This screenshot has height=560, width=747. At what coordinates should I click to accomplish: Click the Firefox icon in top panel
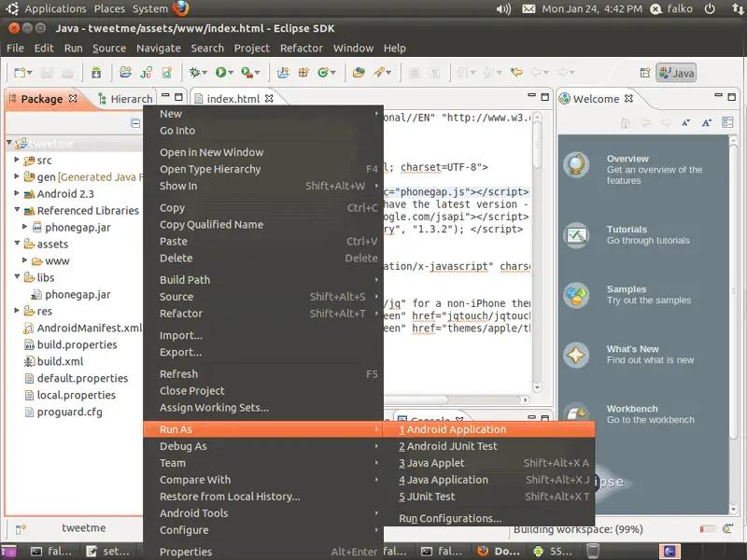pos(180,8)
